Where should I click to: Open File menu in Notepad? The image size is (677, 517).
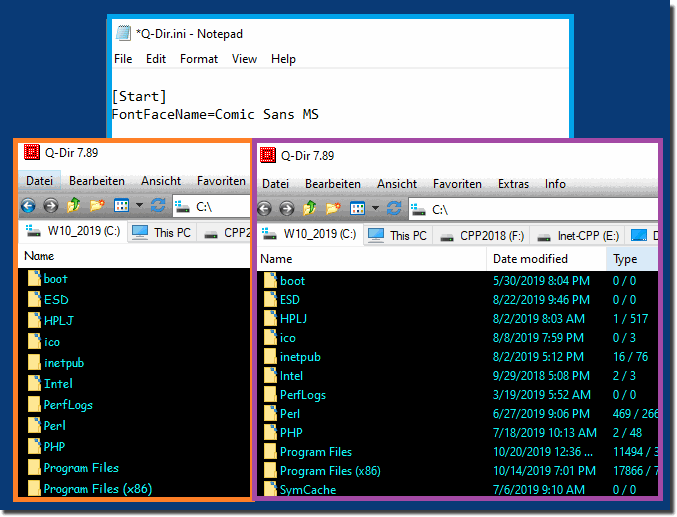tap(123, 59)
